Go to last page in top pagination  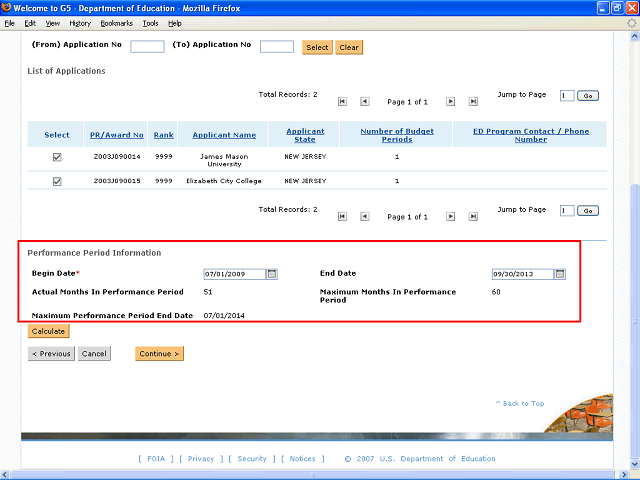[x=473, y=101]
